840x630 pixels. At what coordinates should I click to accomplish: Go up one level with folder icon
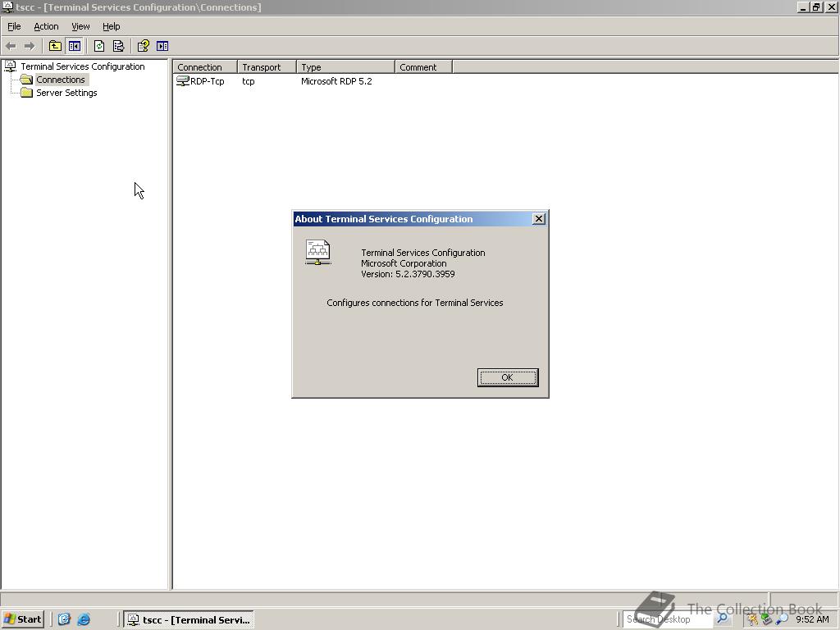[x=55, y=46]
